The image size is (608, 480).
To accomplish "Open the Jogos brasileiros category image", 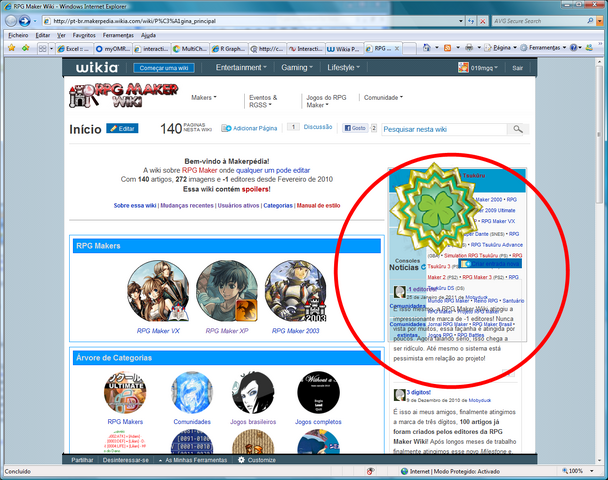I will coord(253,392).
